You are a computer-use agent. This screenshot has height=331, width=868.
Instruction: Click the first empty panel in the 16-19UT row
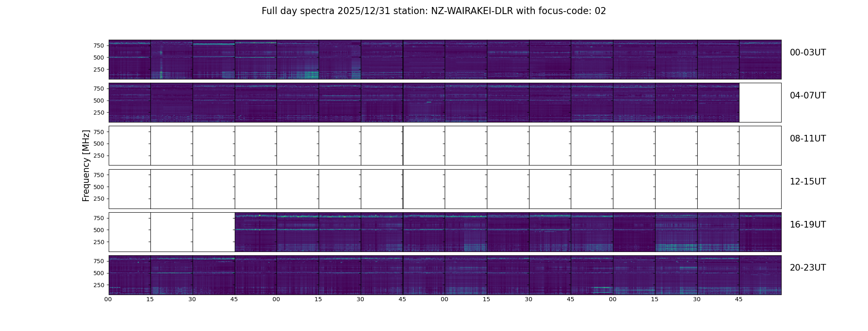pos(130,232)
